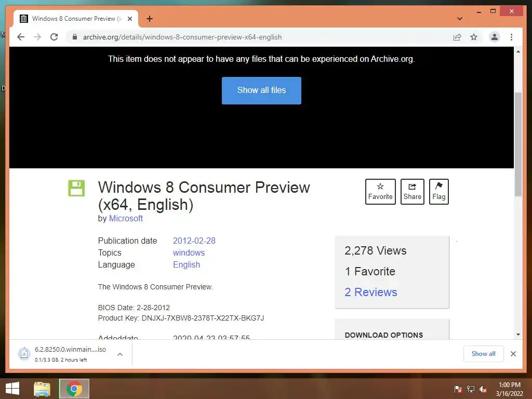The height and width of the screenshot is (399, 532).
Task: Open the English language link
Action: pyautogui.click(x=187, y=264)
